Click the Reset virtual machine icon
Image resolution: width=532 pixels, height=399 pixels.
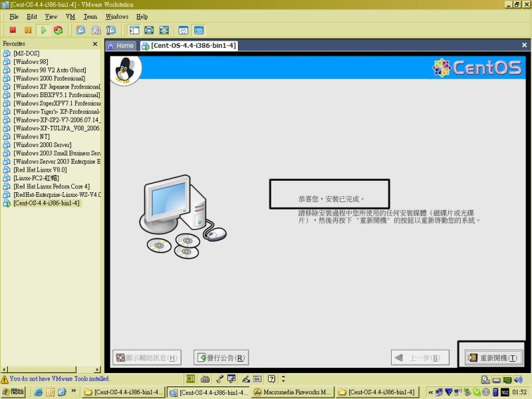(x=58, y=30)
